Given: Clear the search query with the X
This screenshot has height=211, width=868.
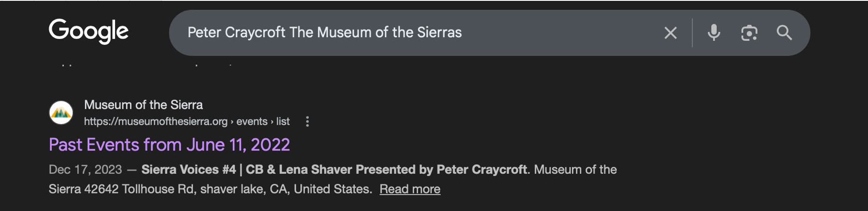Looking at the screenshot, I should (670, 33).
